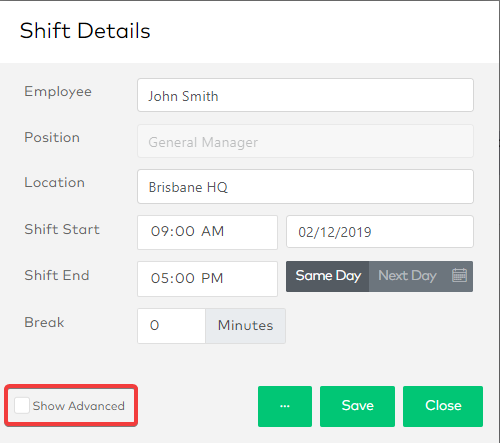Enable the Show Advanced checkbox

[22, 405]
